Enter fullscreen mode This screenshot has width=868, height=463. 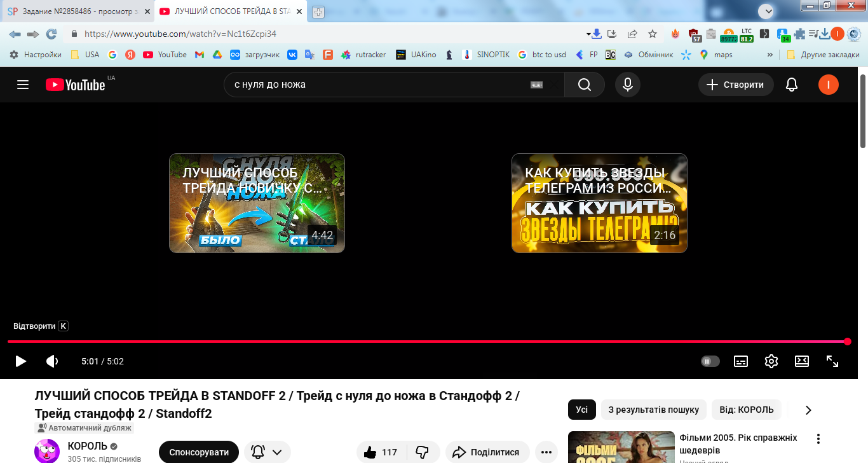(x=832, y=361)
